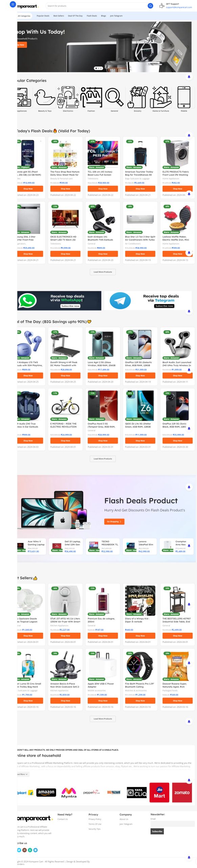Open the All Categories dropdown
The height and width of the screenshot is (868, 197).
(x=24, y=16)
